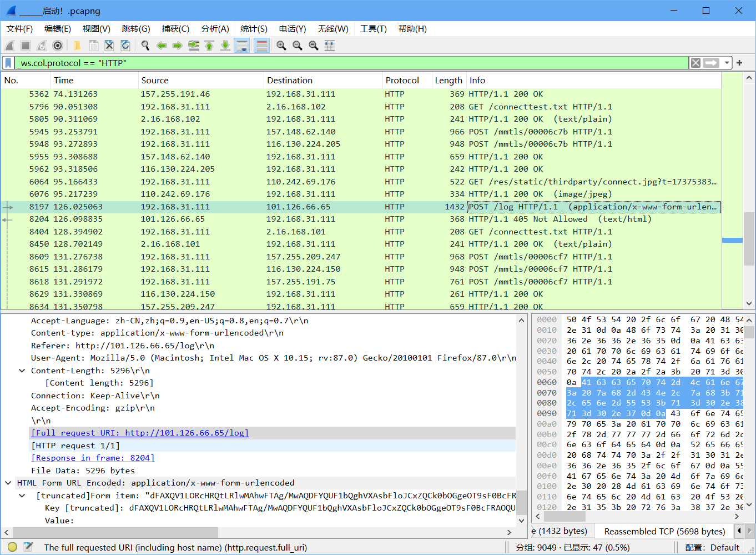The image size is (756, 555).
Task: Sort by the Source column header
Action: (201, 80)
